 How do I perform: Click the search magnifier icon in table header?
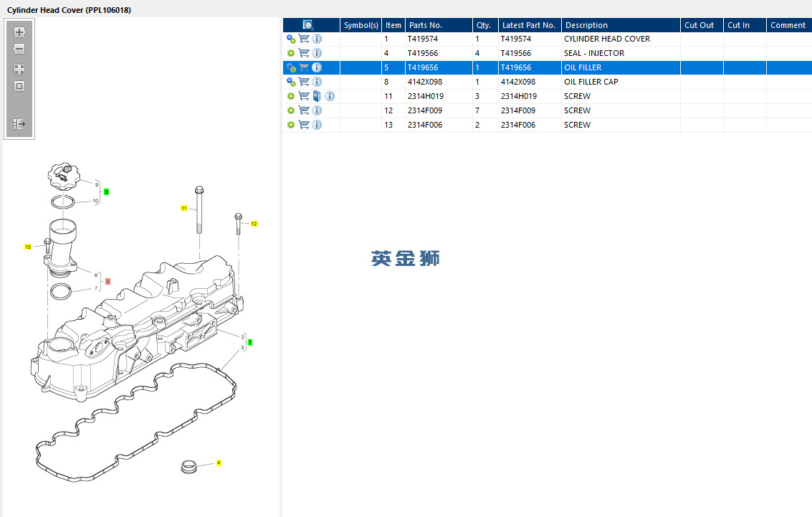point(308,25)
